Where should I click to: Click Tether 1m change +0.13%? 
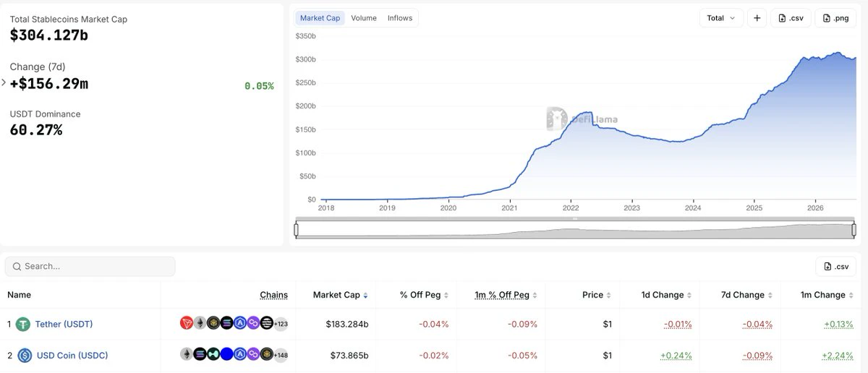tap(838, 324)
